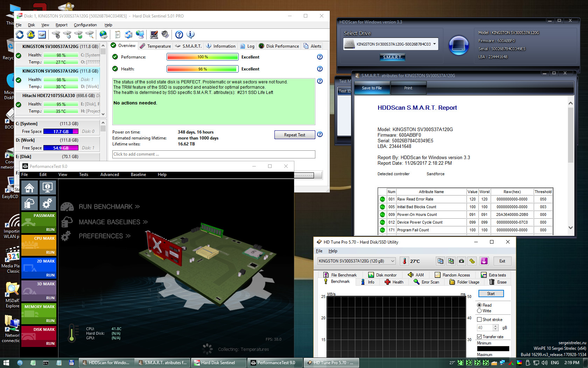Click the PerformanceTest gears settings icon
Viewport: 588px width, 368px height.
point(47,203)
